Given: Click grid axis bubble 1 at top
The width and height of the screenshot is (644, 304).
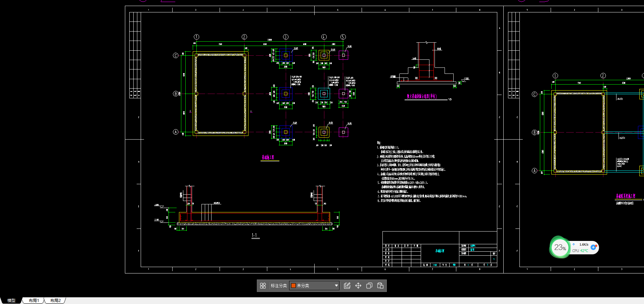Looking at the screenshot, I should (197, 37).
